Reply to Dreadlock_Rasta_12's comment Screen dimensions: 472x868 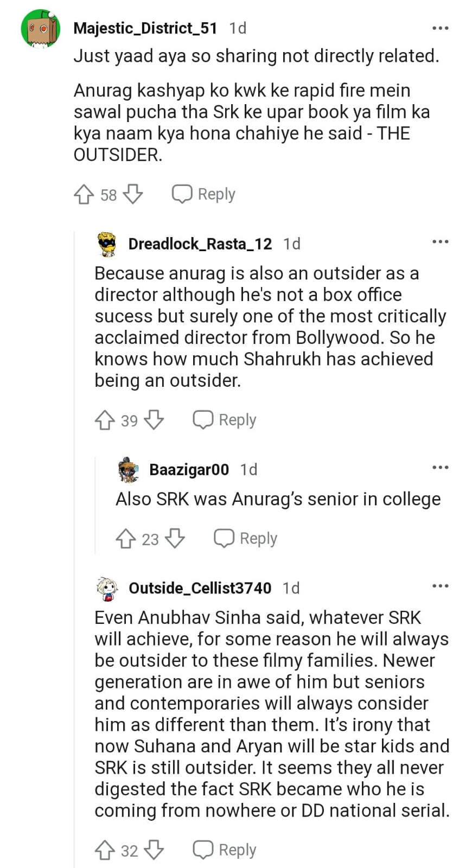(225, 420)
